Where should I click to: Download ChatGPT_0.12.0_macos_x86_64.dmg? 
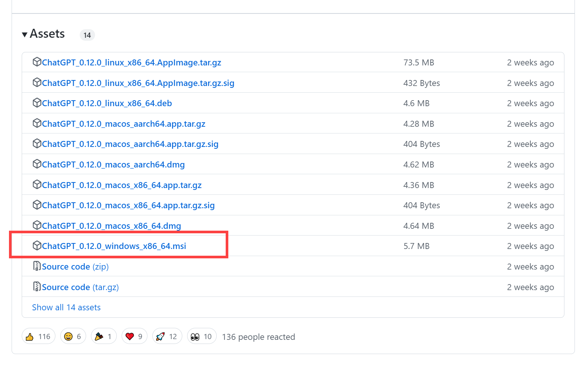click(111, 226)
